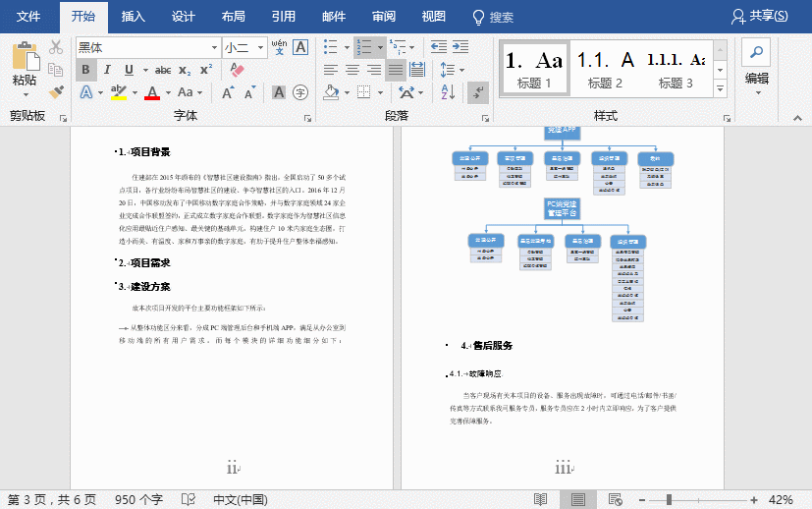Open the font size dropdown showing 小二
The image size is (812, 509).
pyautogui.click(x=259, y=47)
